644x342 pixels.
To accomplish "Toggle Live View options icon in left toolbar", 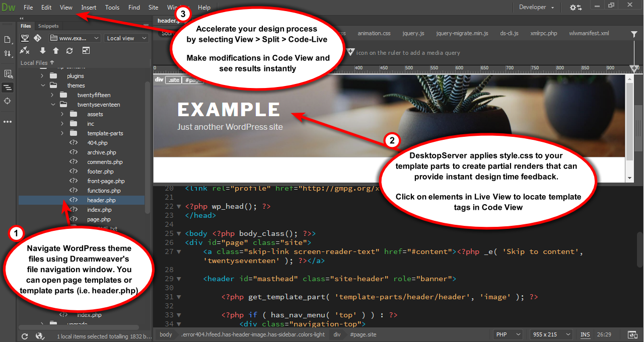I will click(x=8, y=73).
